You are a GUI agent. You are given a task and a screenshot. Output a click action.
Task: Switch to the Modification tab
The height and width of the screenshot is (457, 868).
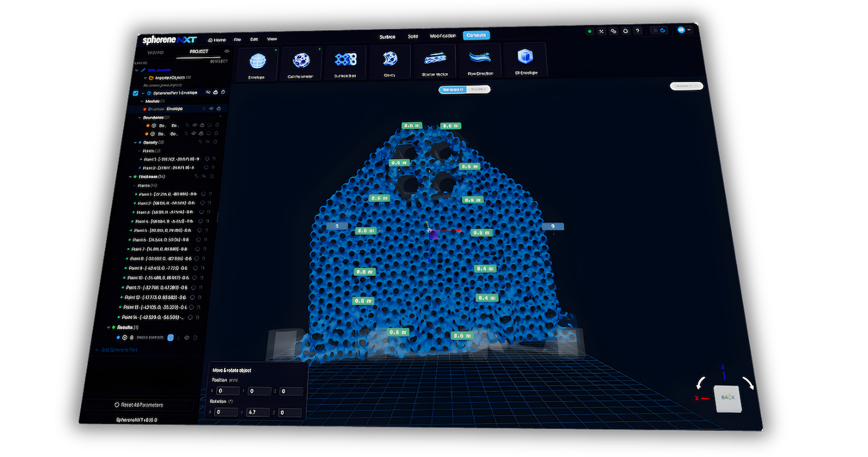(443, 36)
